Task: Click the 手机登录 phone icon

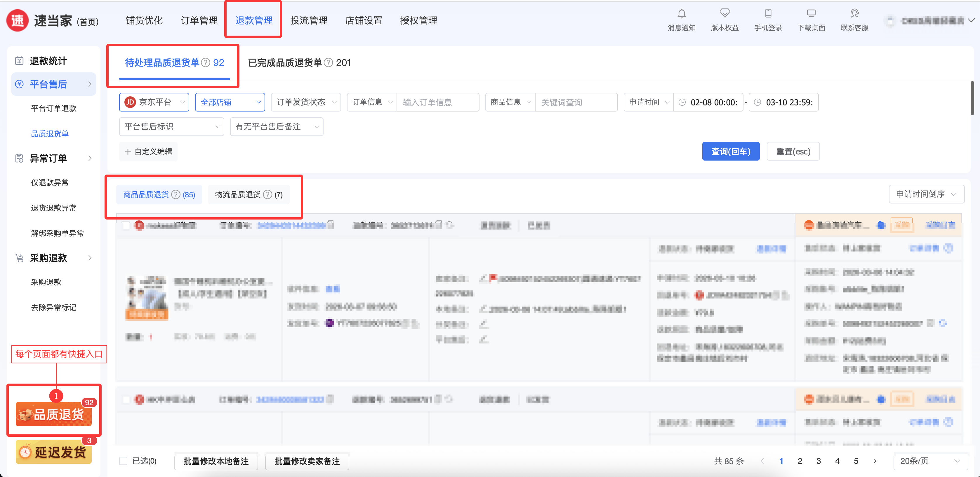Action: [x=768, y=14]
